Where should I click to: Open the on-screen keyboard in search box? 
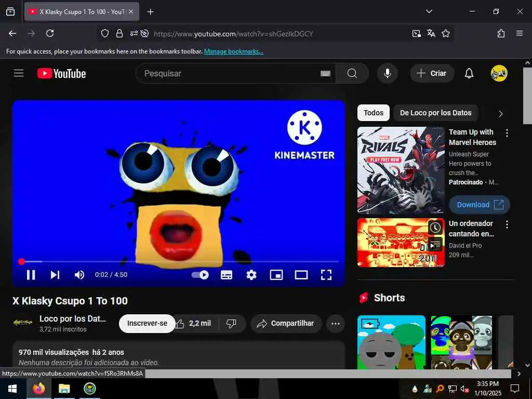click(325, 73)
